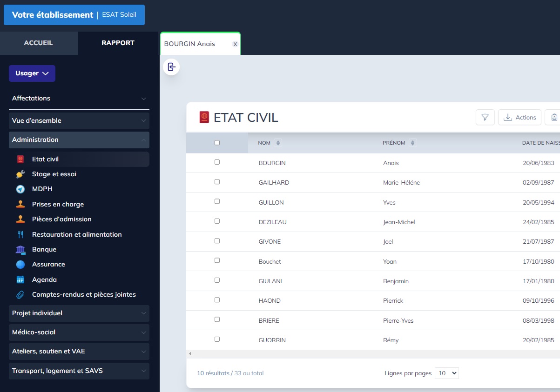Click the red passport icon beside ETAT CIVIL title
The width and height of the screenshot is (560, 392).
point(204,117)
